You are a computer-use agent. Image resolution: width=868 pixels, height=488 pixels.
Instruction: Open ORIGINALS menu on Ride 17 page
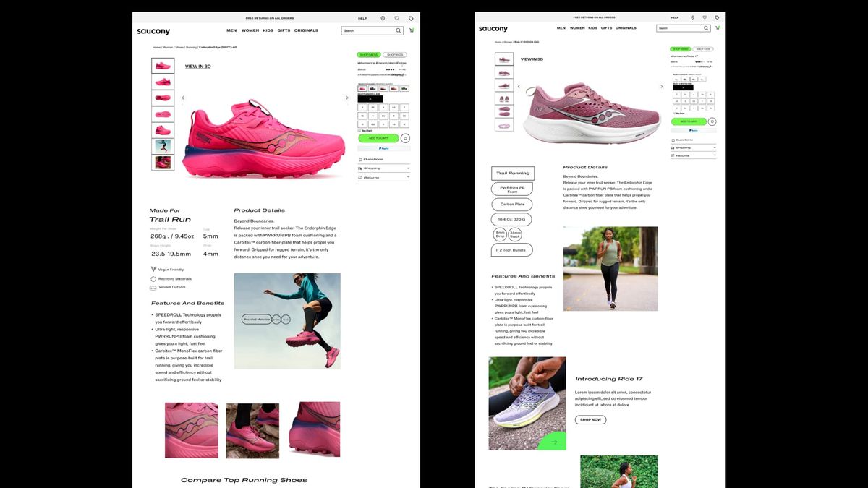(626, 28)
